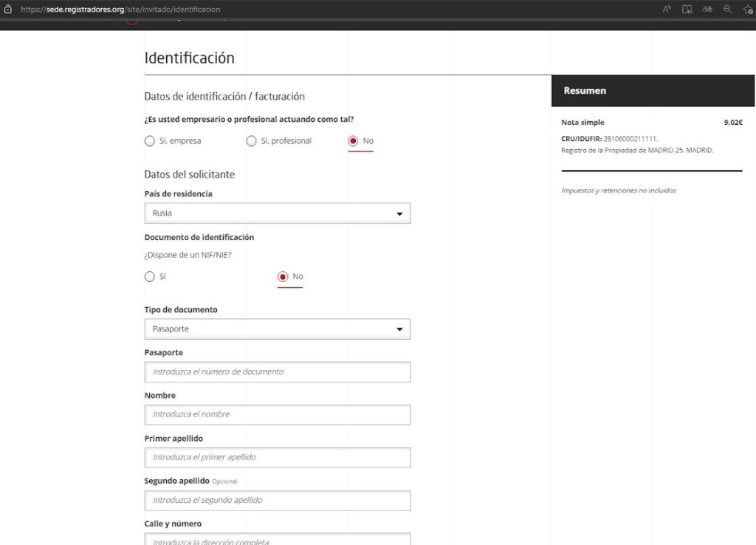Screen dimensions: 756x545
Task: Activate the Read aloud icon
Action: pos(667,9)
